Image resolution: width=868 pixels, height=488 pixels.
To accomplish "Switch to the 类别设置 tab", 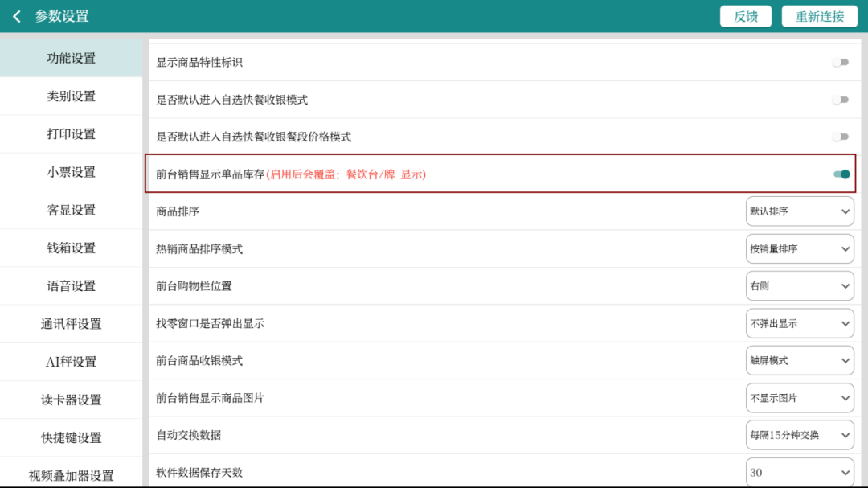I will click(x=71, y=96).
